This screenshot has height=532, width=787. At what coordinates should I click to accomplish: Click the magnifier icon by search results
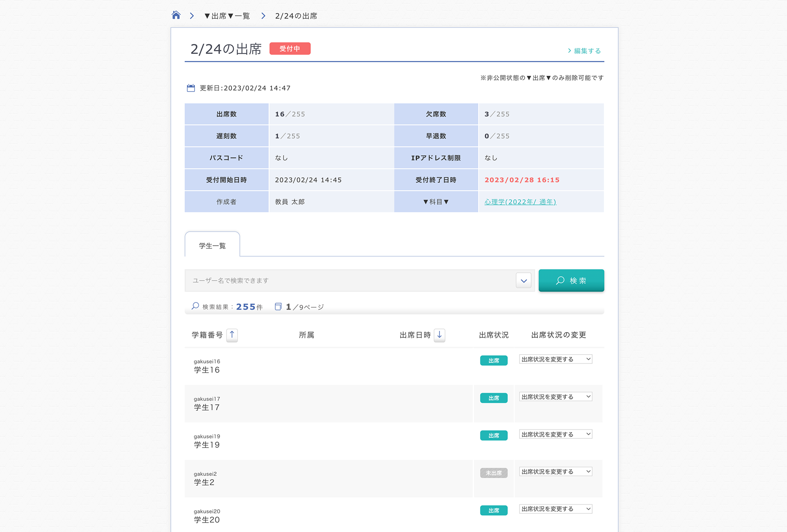pos(195,306)
